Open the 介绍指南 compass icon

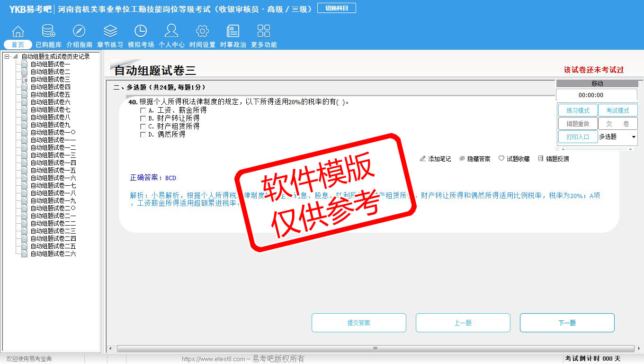tap(79, 31)
